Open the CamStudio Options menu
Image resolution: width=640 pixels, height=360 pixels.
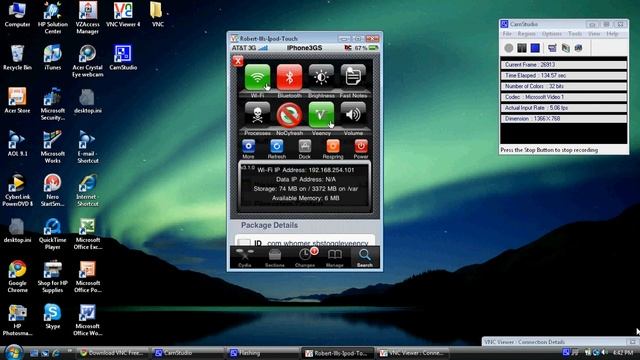pos(552,34)
